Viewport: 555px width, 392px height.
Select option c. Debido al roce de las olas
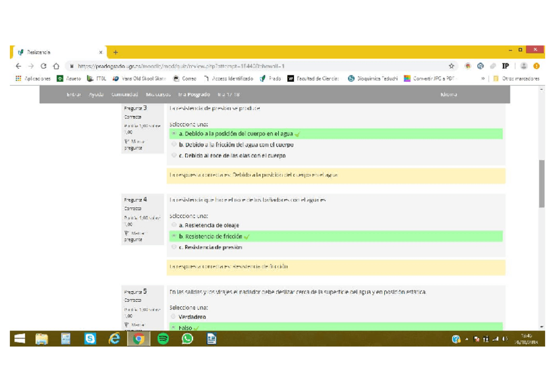click(x=174, y=156)
